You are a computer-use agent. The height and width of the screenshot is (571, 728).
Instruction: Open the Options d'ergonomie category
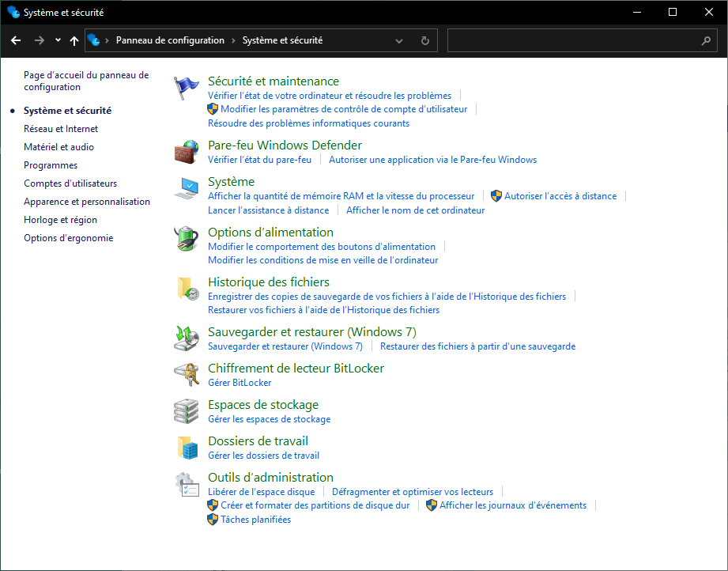[69, 238]
